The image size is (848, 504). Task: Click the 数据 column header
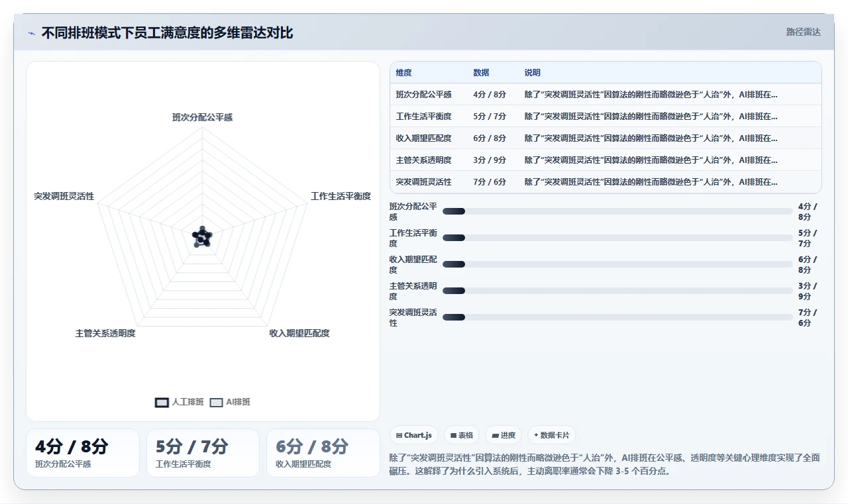481,73
